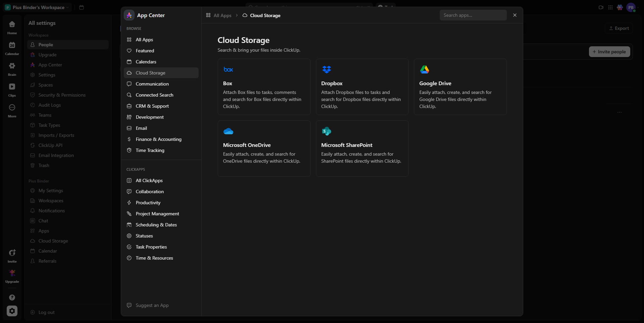This screenshot has width=644, height=323.
Task: Open Imports / Exports settings
Action: point(68,135)
